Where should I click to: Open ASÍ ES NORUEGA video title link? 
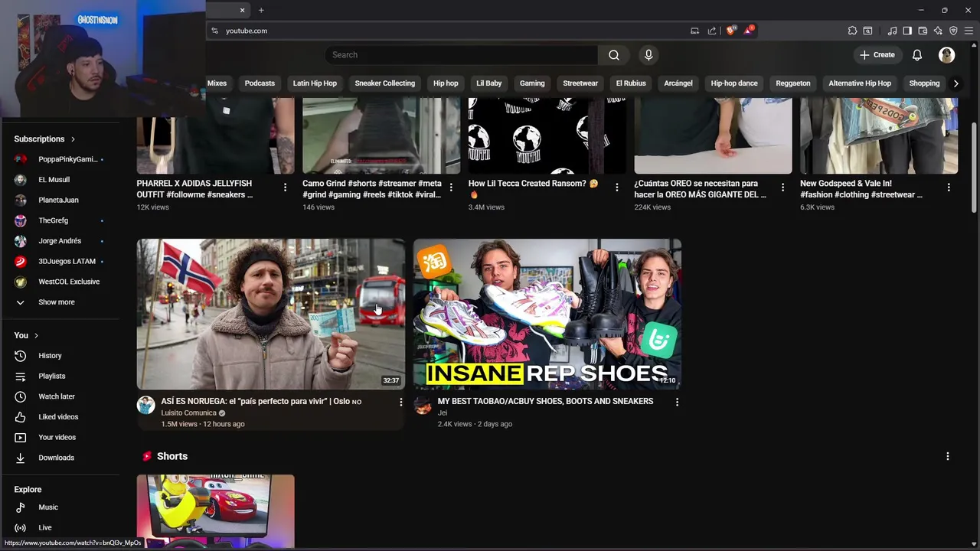tap(261, 401)
